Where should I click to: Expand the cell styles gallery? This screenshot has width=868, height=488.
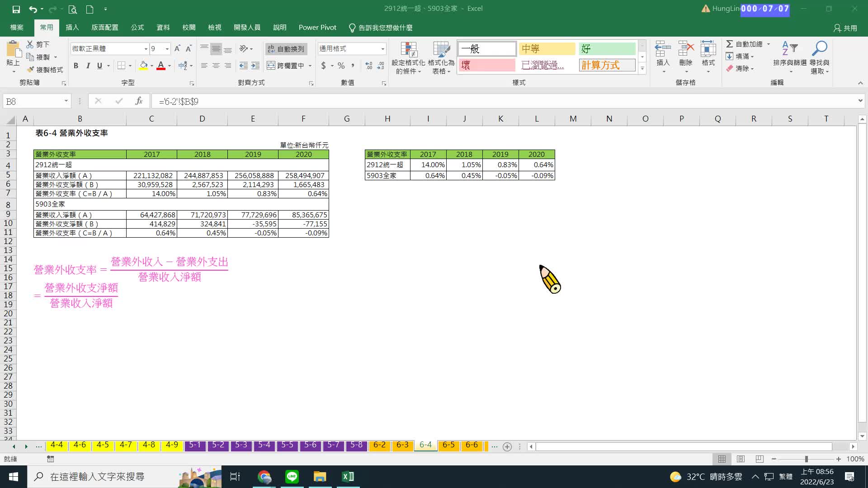642,69
